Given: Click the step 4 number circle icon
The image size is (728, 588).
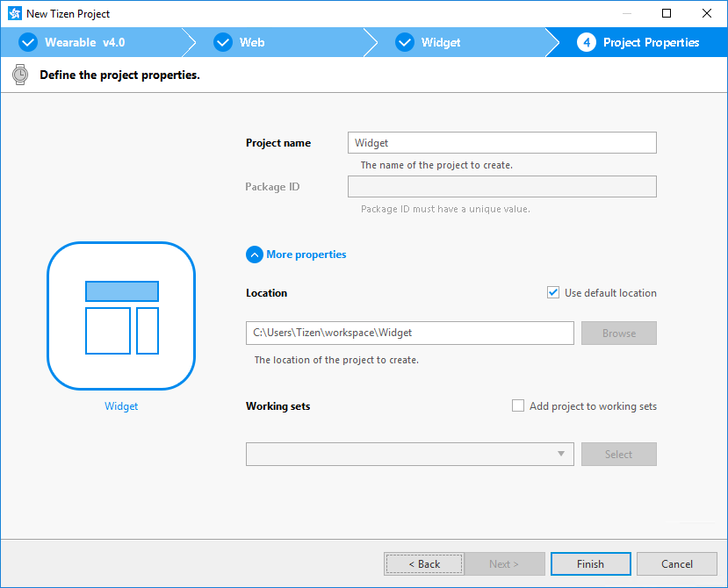Looking at the screenshot, I should coord(587,42).
